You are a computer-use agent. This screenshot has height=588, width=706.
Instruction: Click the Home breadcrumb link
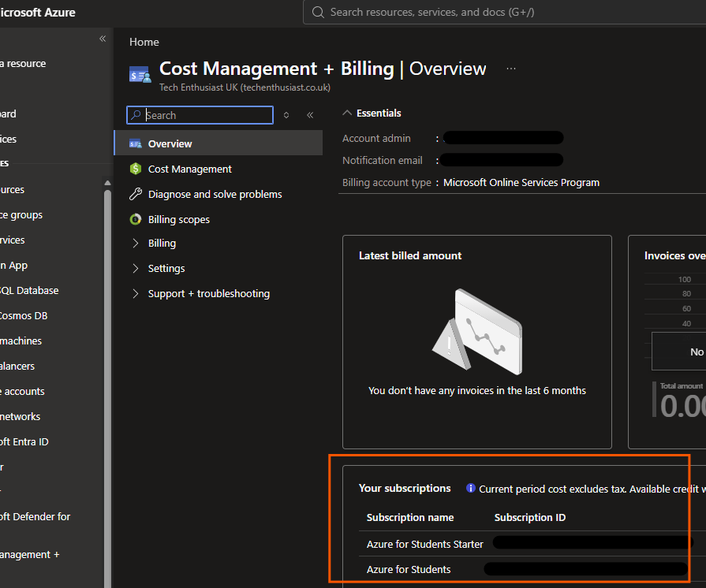144,42
